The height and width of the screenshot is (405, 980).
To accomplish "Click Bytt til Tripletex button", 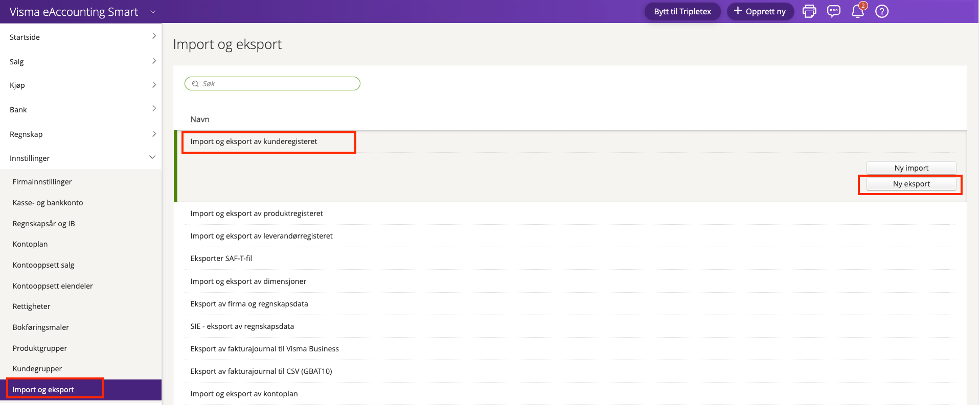I will point(682,11).
